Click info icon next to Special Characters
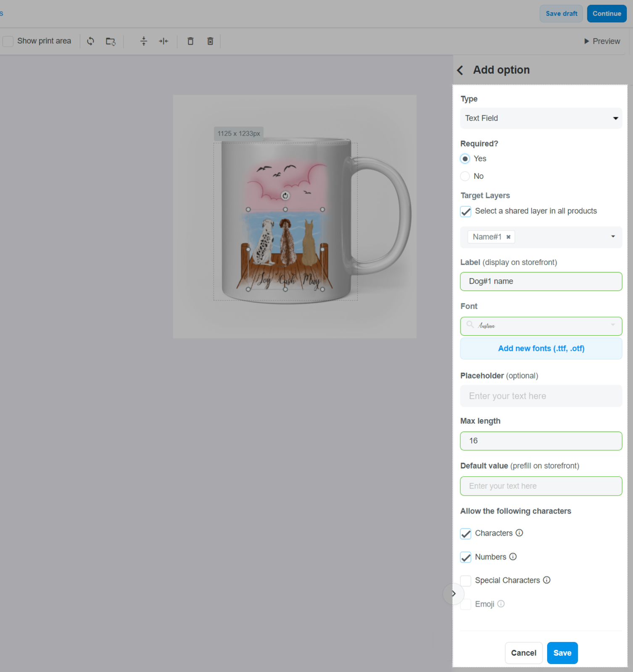 click(x=546, y=580)
